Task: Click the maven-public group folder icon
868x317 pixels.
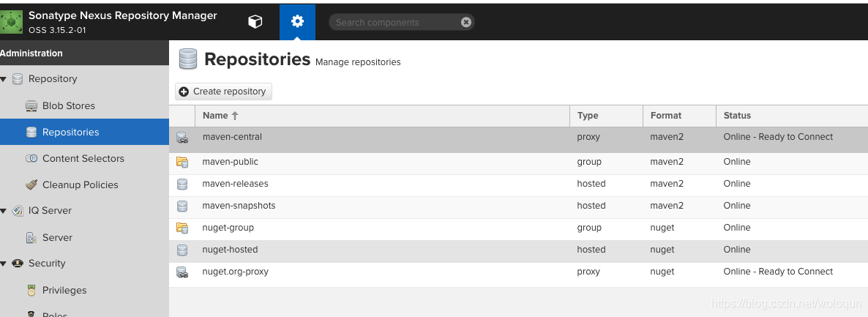Action: [182, 162]
